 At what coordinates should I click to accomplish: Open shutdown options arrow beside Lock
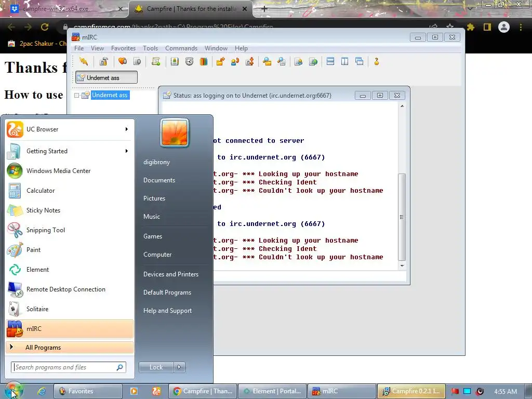pyautogui.click(x=179, y=367)
